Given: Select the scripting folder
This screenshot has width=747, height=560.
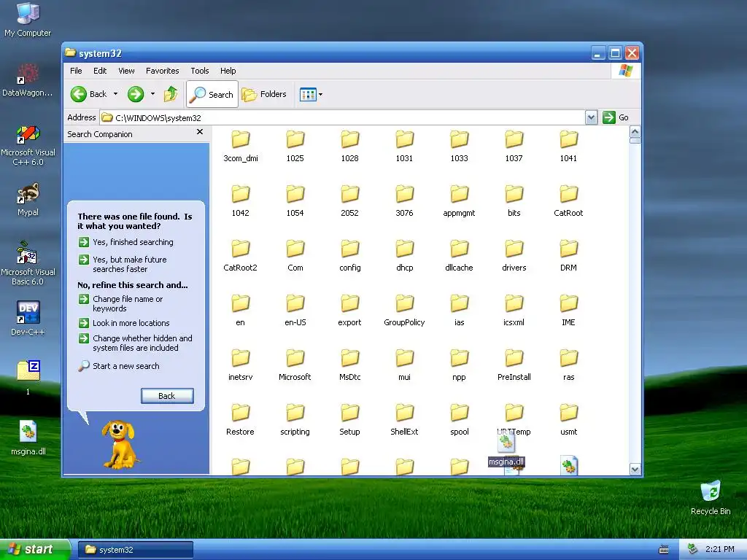Looking at the screenshot, I should coord(295,421).
